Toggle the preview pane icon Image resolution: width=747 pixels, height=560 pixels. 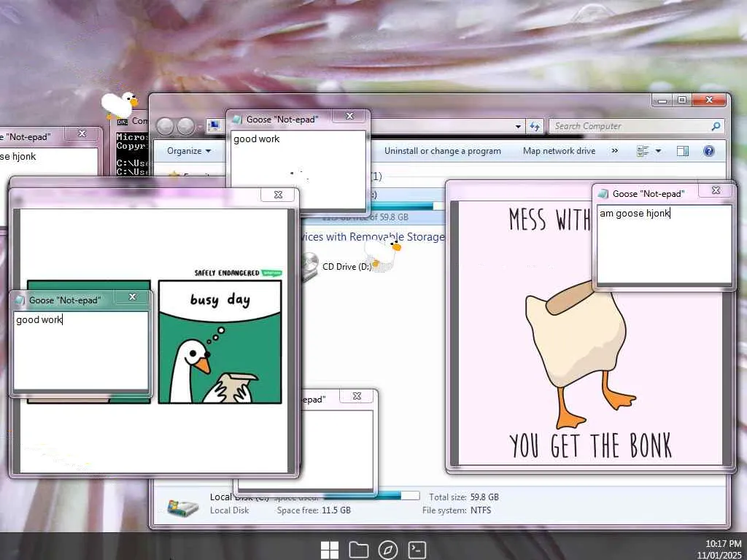click(x=682, y=152)
